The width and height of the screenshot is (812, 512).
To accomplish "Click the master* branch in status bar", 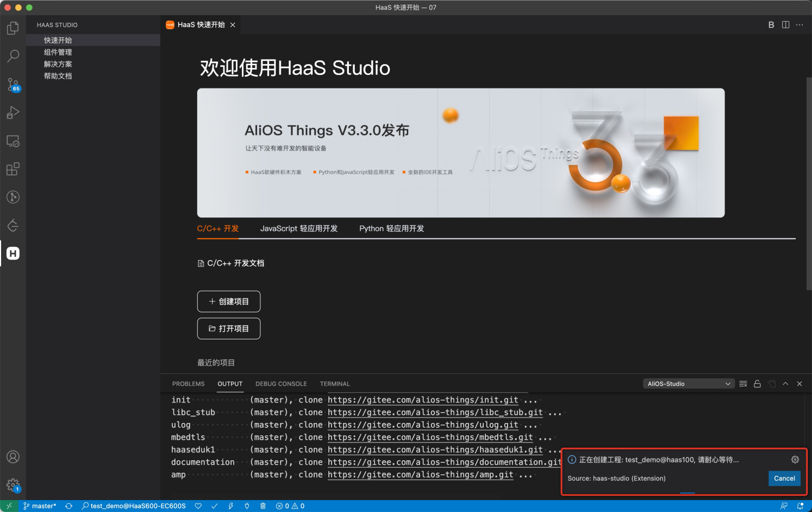I will click(39, 506).
